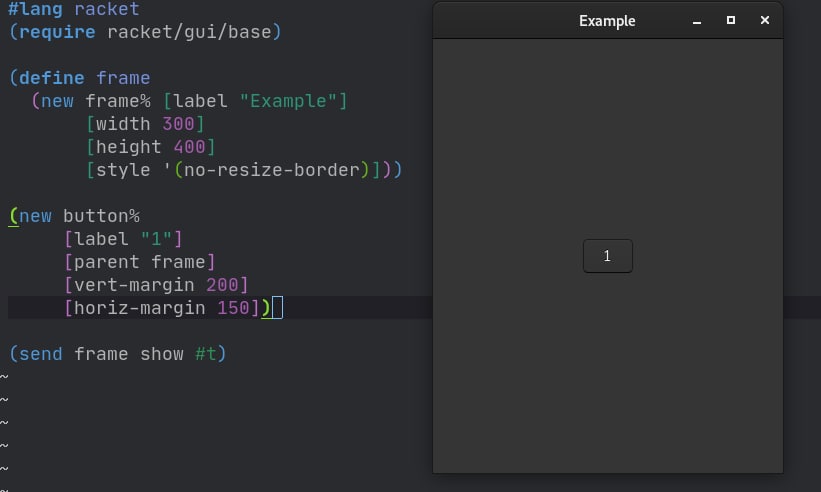Viewport: 821px width, 492px height.
Task: Click the "Example" string literal in code
Action: point(288,100)
